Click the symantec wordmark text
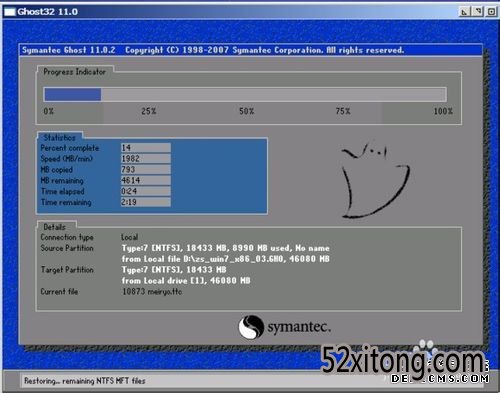The image size is (500, 393). (x=299, y=327)
